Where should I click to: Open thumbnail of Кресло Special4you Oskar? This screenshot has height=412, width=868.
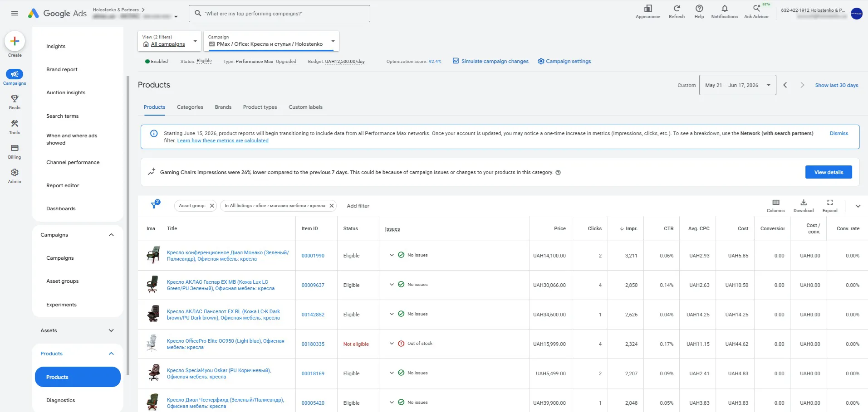[154, 373]
